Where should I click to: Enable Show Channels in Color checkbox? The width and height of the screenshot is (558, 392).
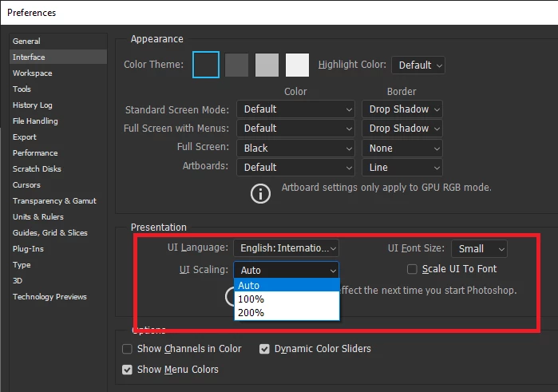click(127, 349)
